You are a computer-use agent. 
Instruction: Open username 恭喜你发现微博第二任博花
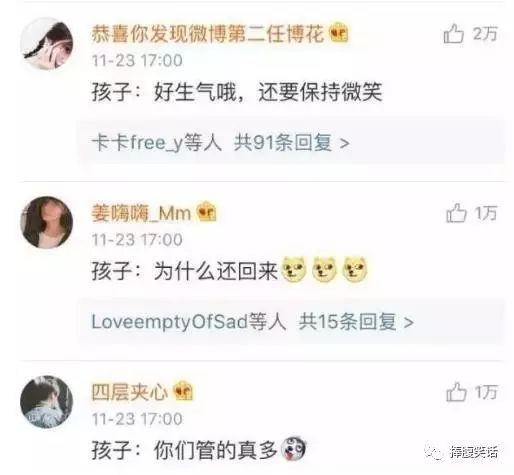208,34
